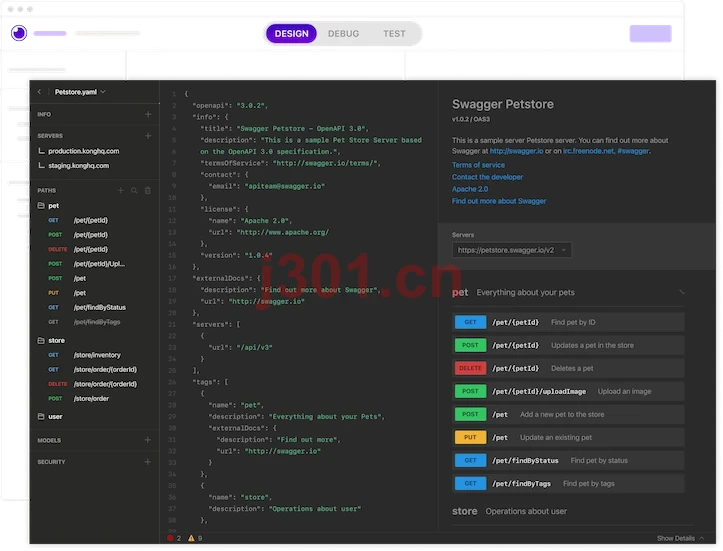Expand Show Details in status bar

pyautogui.click(x=681, y=538)
